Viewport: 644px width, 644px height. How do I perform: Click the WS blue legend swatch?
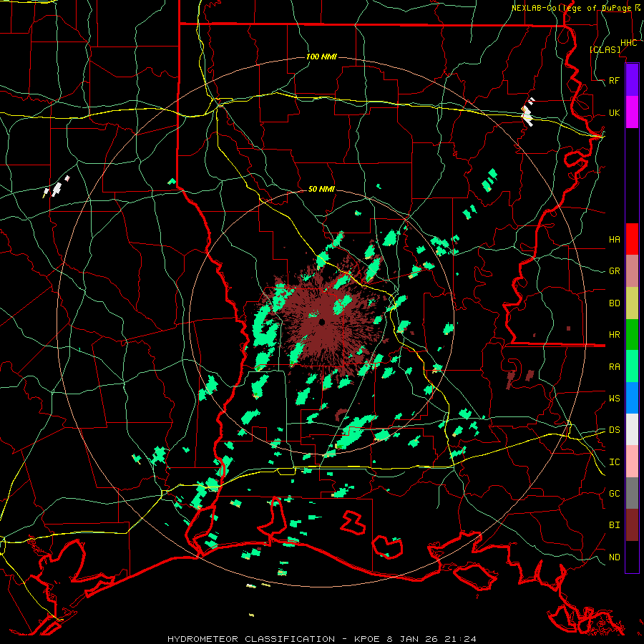coord(632,398)
